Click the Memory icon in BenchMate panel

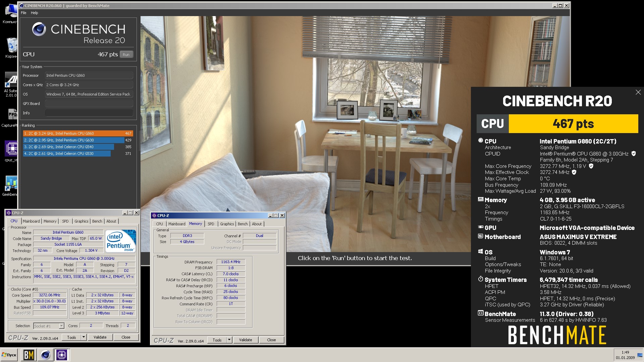[x=481, y=199]
